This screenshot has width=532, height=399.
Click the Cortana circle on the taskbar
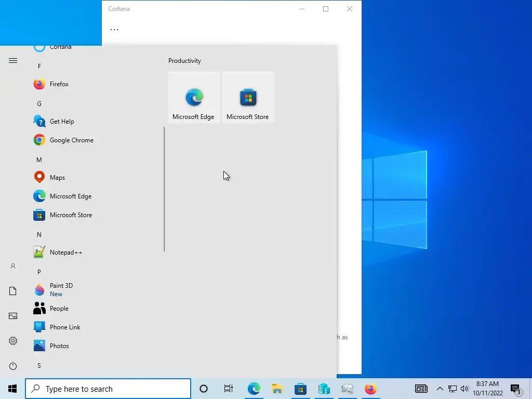(204, 389)
